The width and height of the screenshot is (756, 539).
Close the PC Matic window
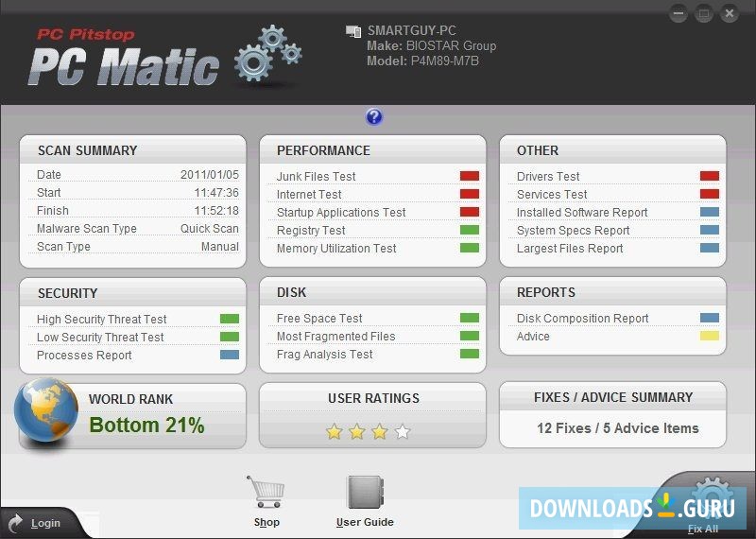[x=729, y=13]
